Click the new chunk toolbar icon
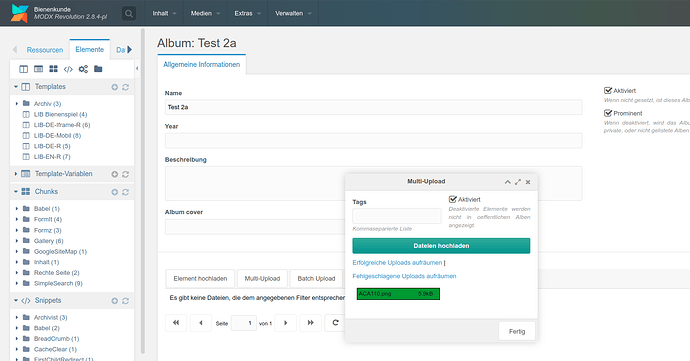 coord(54,69)
